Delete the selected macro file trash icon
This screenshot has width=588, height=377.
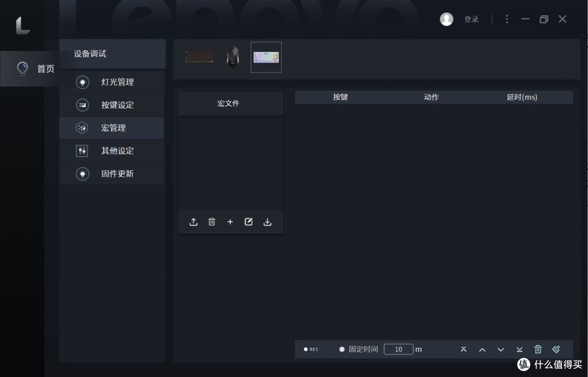coord(212,222)
